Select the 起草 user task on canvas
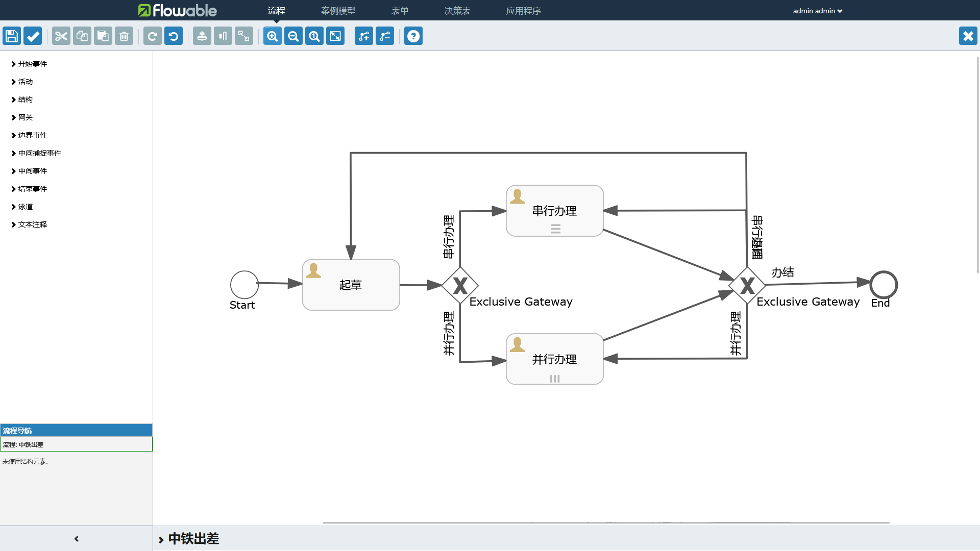This screenshot has width=980, height=551. [351, 285]
